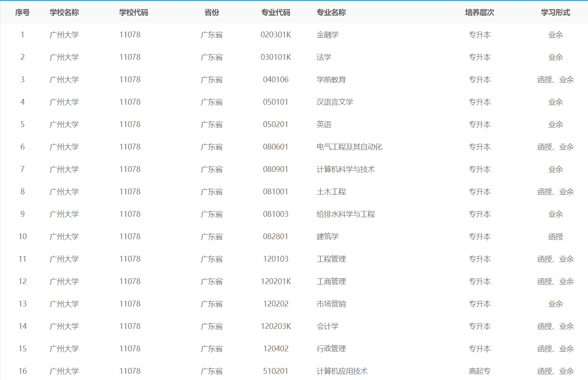Click 专升本 in the 市场营销 row
588x380 pixels.
click(x=480, y=304)
